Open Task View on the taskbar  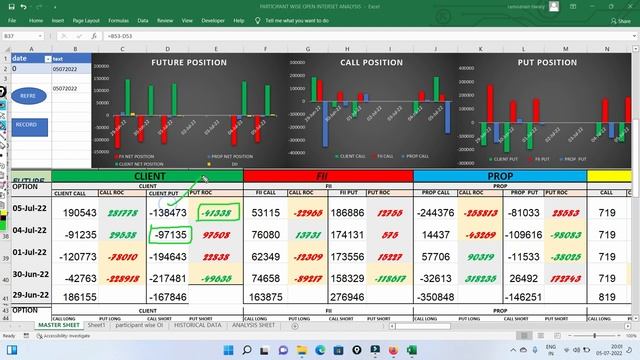(x=264, y=350)
